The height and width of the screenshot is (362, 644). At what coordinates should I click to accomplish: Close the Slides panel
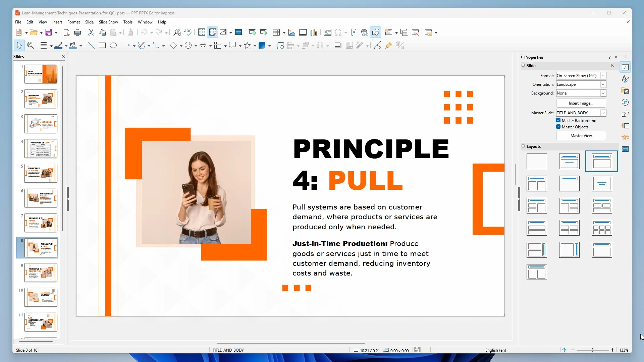[63, 56]
